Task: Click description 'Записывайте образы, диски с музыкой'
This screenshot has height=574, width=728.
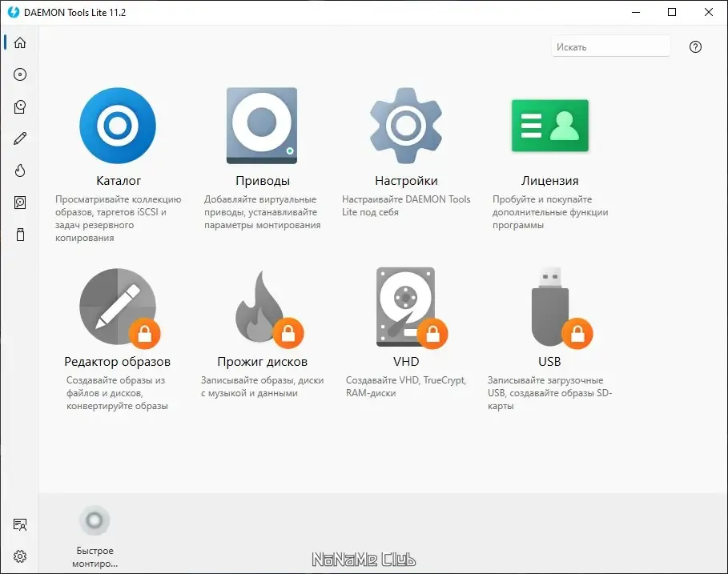Action: click(x=263, y=387)
